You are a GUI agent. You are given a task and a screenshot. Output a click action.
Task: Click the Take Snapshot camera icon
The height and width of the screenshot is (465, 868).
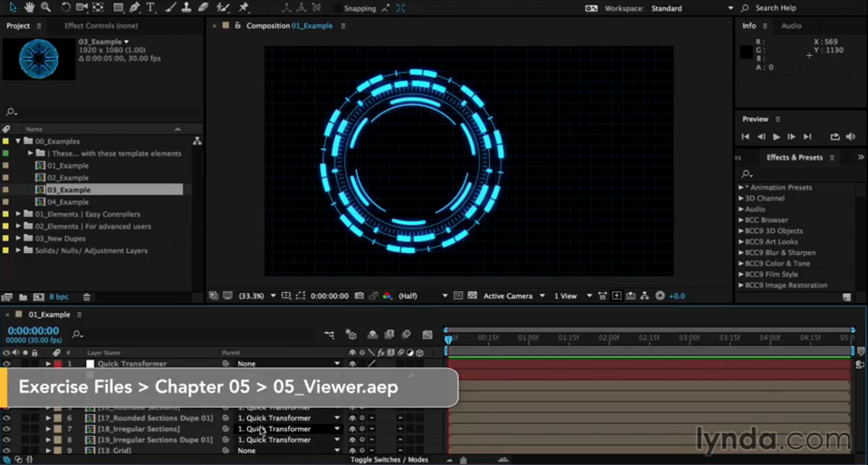point(359,296)
